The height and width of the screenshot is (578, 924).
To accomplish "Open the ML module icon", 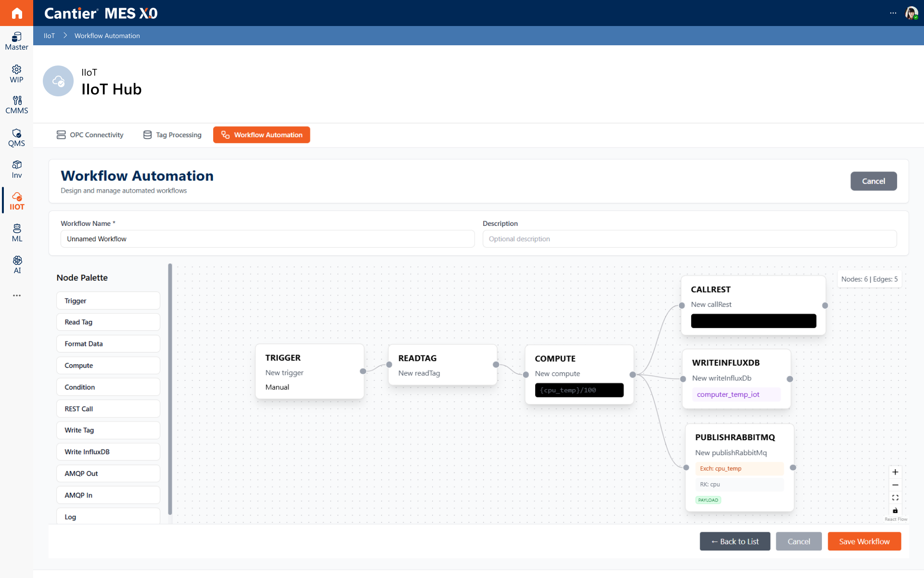I will click(x=16, y=233).
